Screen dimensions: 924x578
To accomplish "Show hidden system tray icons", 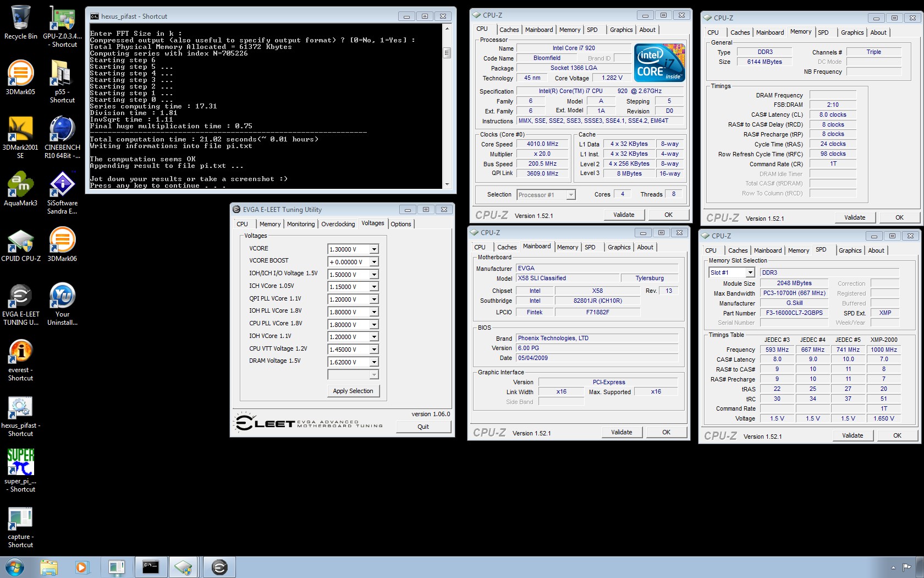I will tap(893, 567).
